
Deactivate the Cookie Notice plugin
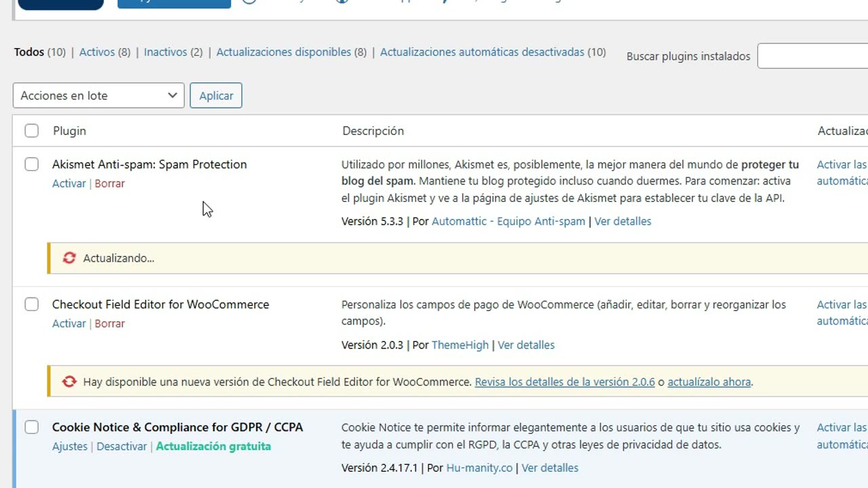pyautogui.click(x=121, y=447)
